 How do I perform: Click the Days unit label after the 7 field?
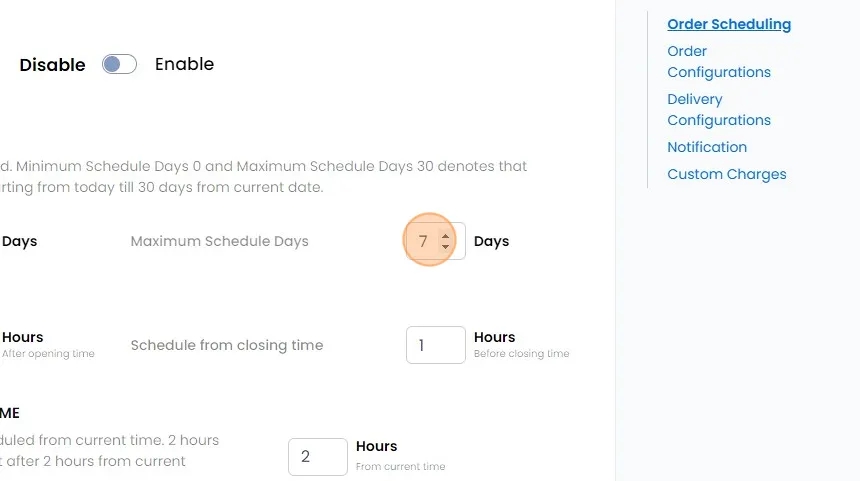[491, 241]
